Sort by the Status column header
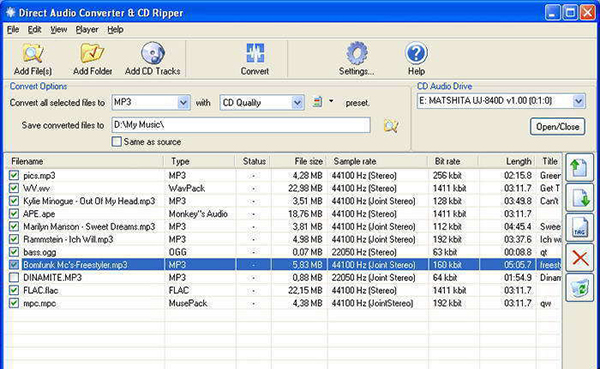This screenshot has width=600, height=369. 254,161
